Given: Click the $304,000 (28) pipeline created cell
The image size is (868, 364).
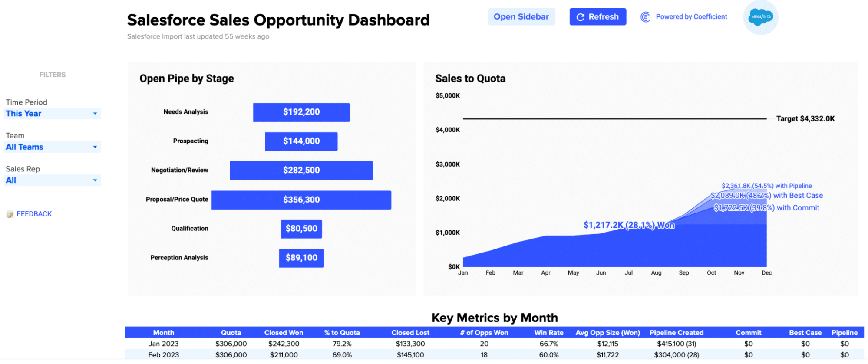Looking at the screenshot, I should pyautogui.click(x=677, y=355).
